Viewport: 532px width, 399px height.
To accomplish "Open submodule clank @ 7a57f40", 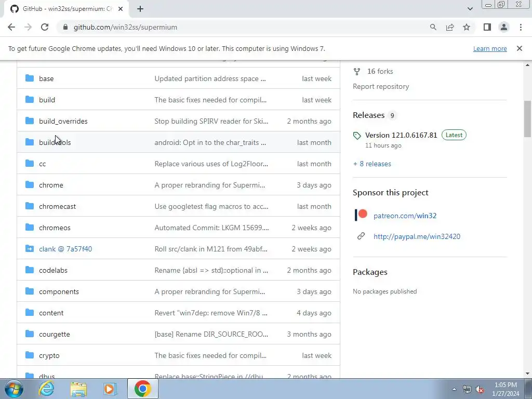I will coord(65,249).
